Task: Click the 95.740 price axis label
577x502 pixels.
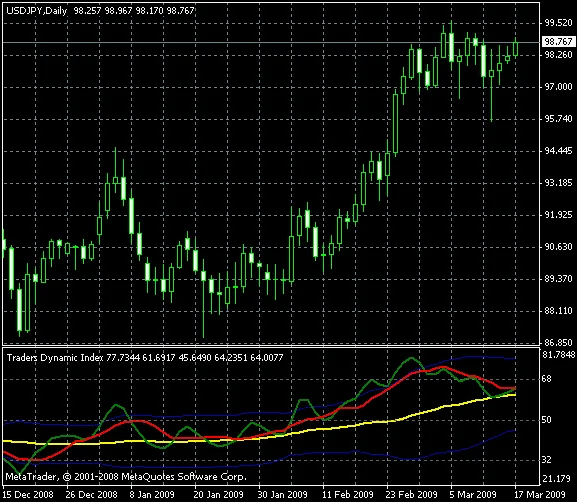Action: point(558,119)
